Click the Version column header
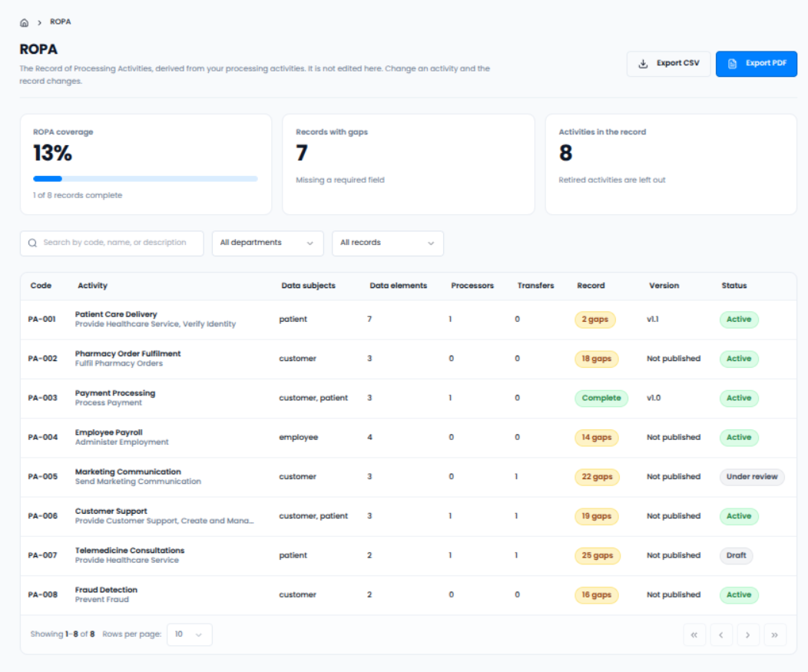Screen dimensions: 808x672 click(x=664, y=286)
